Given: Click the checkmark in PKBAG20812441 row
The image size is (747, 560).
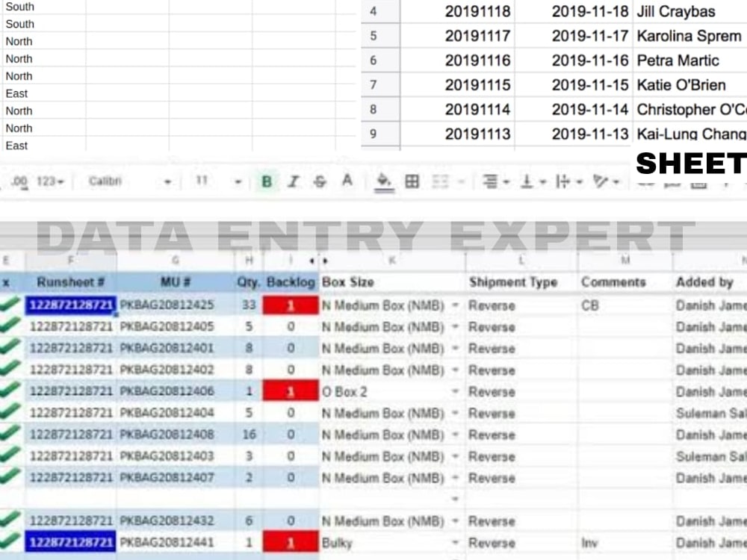Looking at the screenshot, I should click(10, 541).
